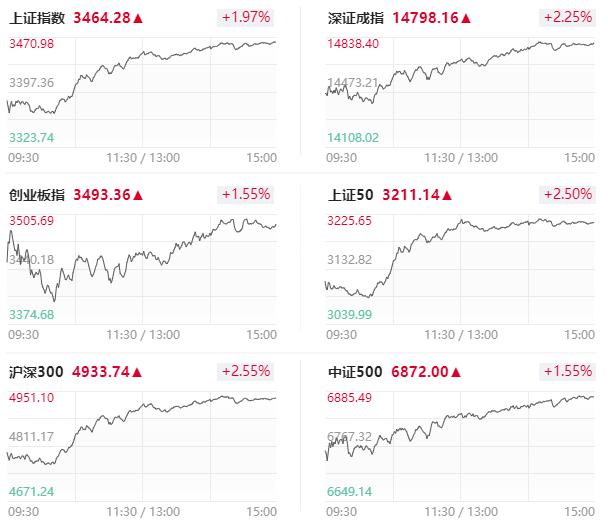Open the 上证50 index title
The height and width of the screenshot is (528, 608).
tap(350, 195)
